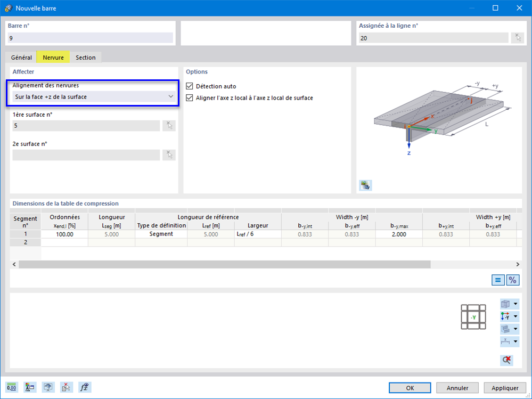Confirm with the OK button
The height and width of the screenshot is (399, 532).
pos(410,388)
